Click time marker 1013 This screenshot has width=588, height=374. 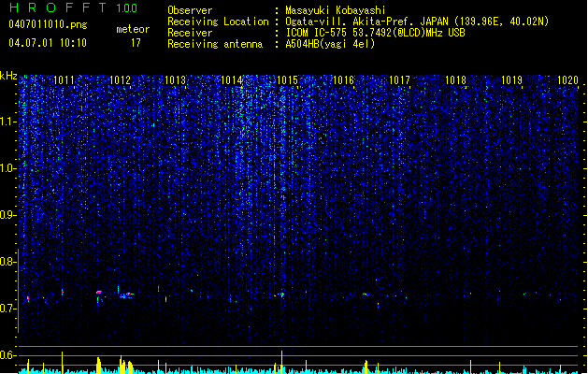[x=176, y=80]
